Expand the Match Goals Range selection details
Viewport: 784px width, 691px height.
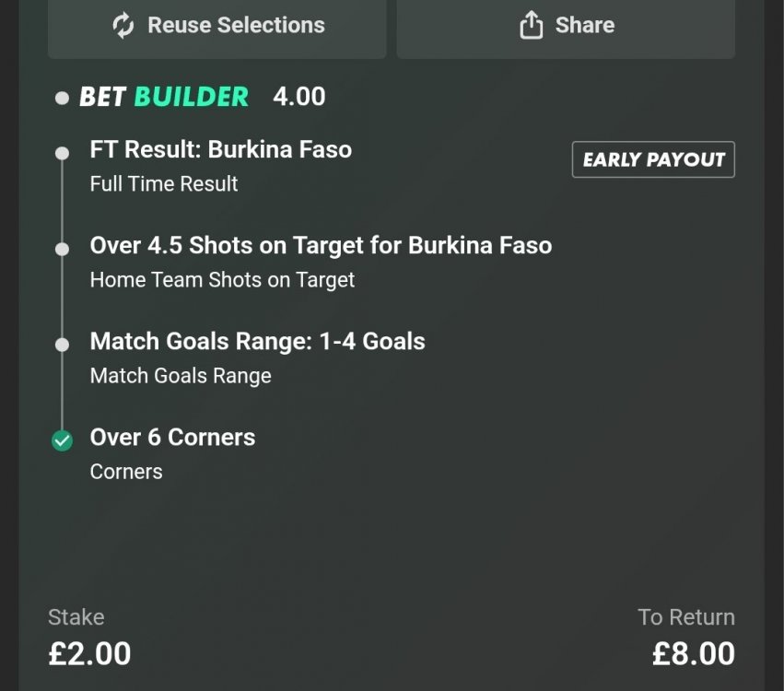click(257, 341)
